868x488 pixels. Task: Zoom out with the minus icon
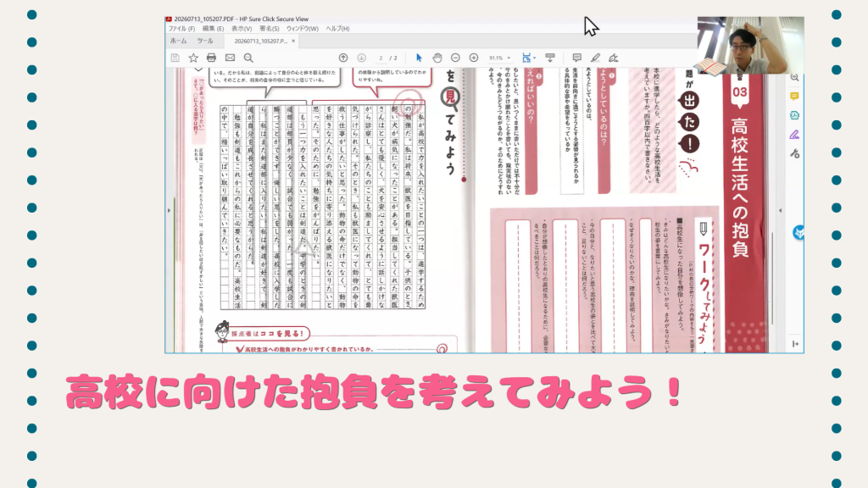point(455,58)
